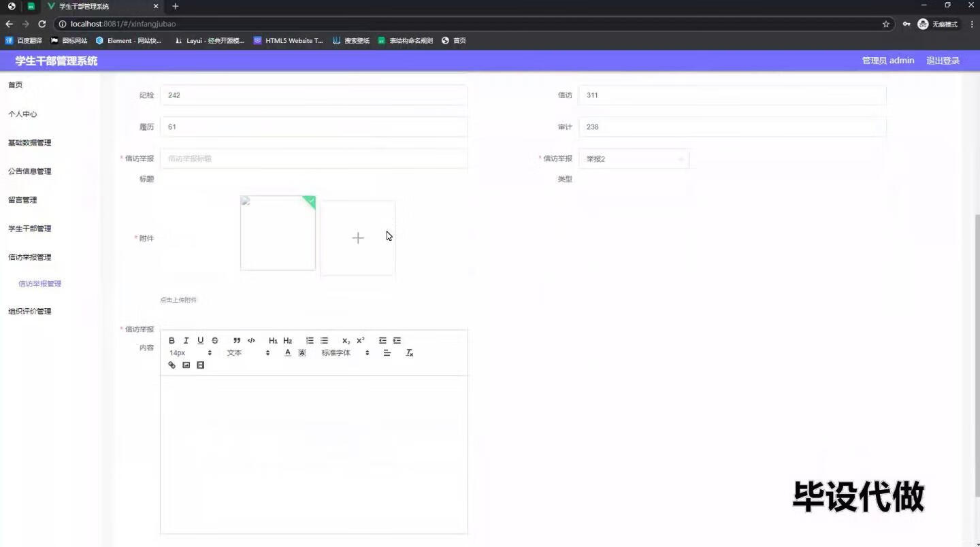Viewport: 980px width, 547px height.
Task: Click the 履历 field containing 61
Action: tap(314, 127)
